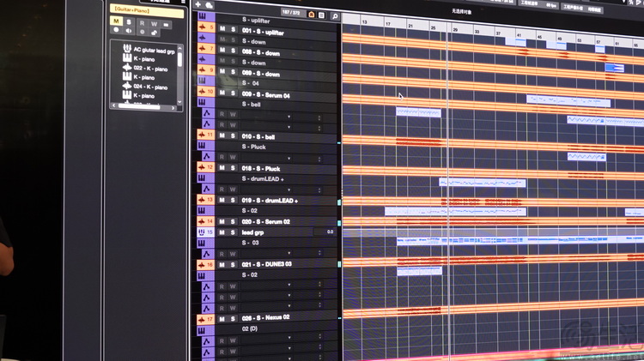
Task: Toggle the inspector record enable circle
Action: coord(116,30)
